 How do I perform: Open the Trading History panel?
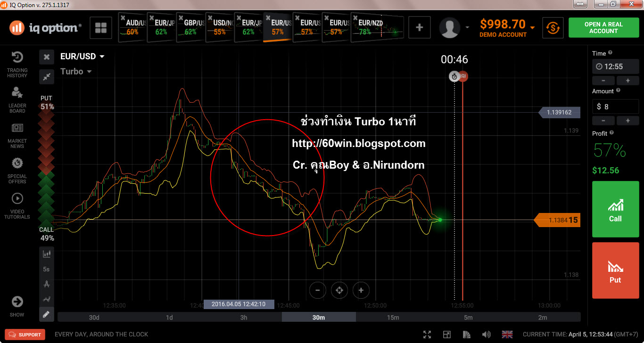[17, 65]
